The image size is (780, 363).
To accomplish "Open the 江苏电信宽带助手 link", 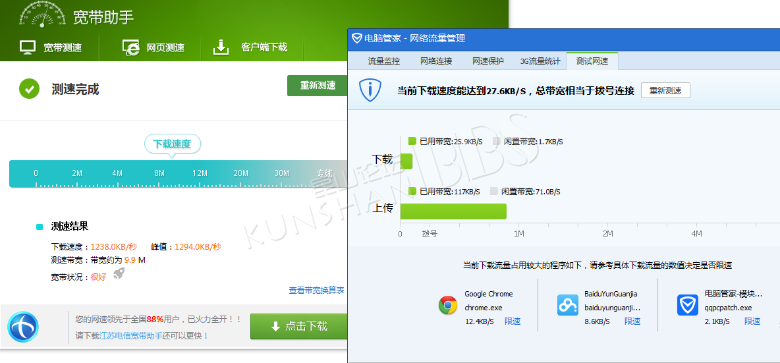I will [131, 336].
